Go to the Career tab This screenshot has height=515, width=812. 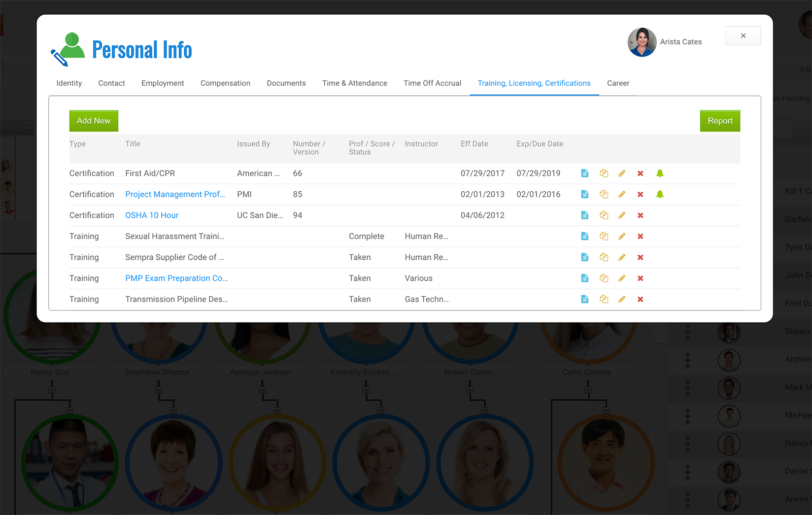click(x=618, y=83)
